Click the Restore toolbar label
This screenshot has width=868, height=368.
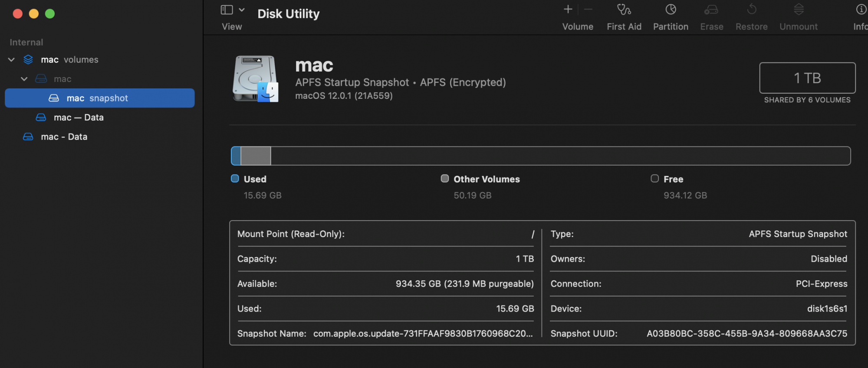click(752, 27)
